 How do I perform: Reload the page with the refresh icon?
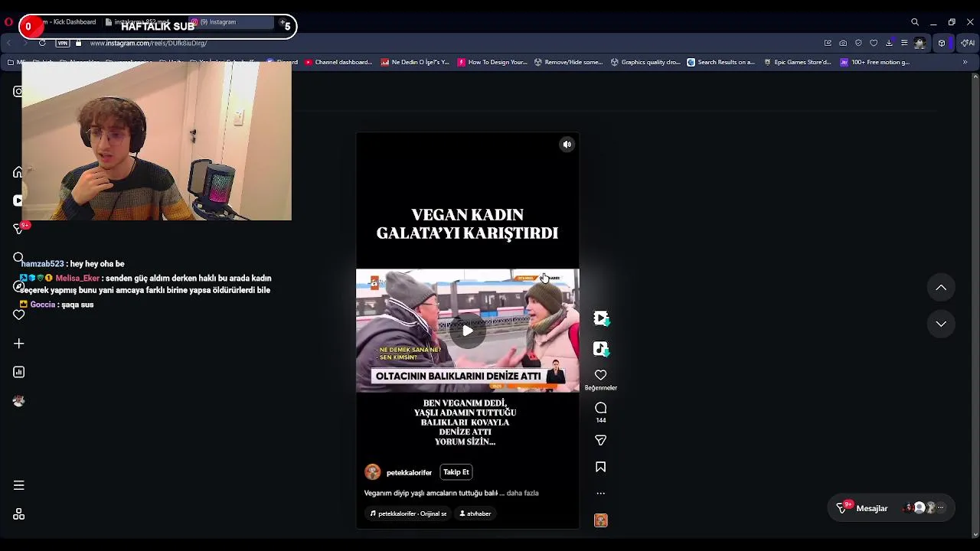point(42,43)
